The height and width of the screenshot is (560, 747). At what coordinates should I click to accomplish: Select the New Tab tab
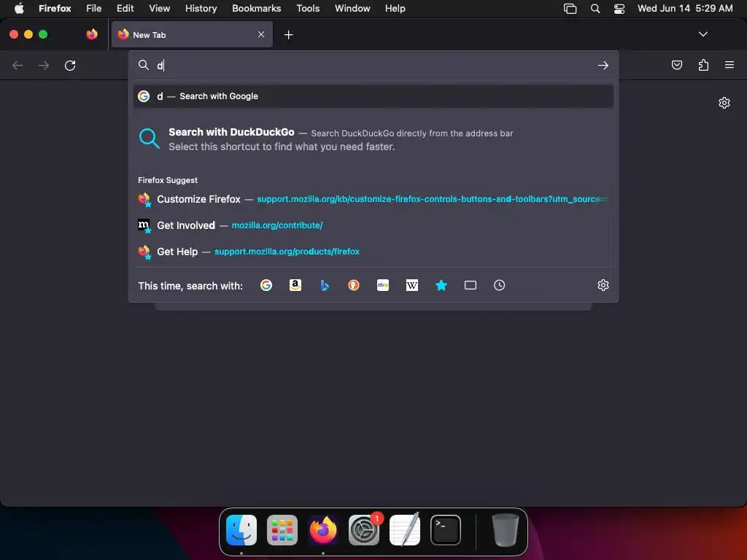tap(192, 34)
